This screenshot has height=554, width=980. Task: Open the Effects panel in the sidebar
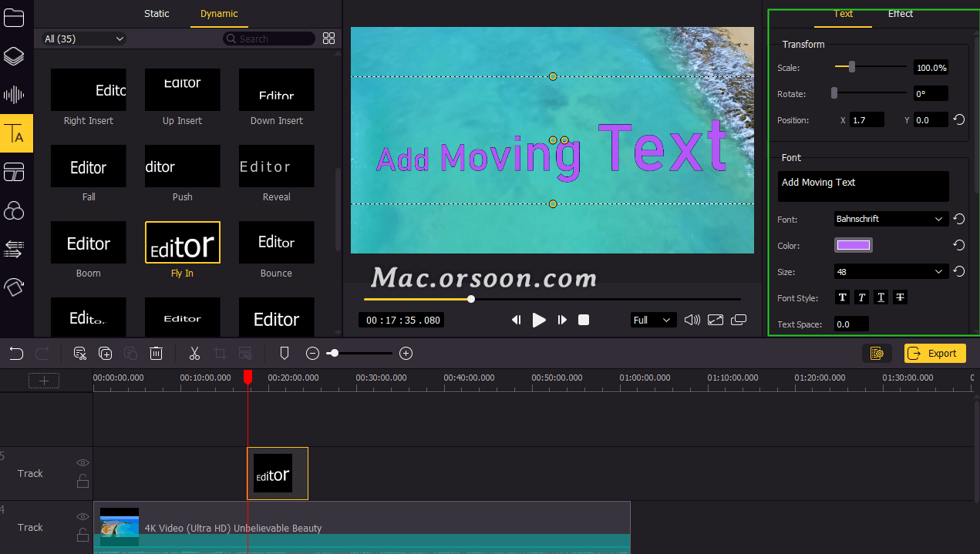tap(17, 287)
